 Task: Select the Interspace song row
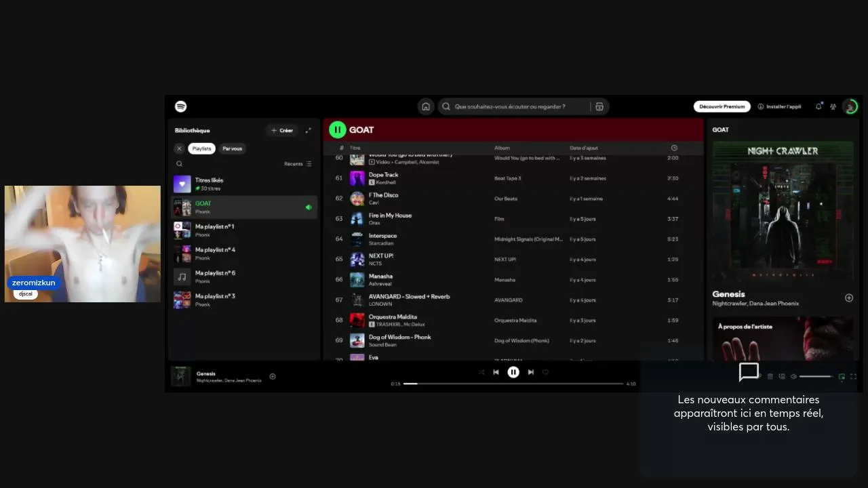(514, 239)
